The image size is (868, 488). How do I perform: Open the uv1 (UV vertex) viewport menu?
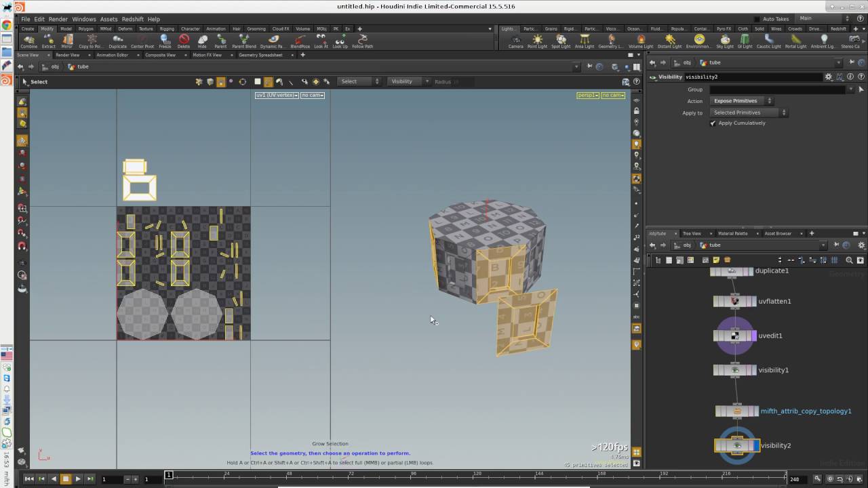click(277, 96)
